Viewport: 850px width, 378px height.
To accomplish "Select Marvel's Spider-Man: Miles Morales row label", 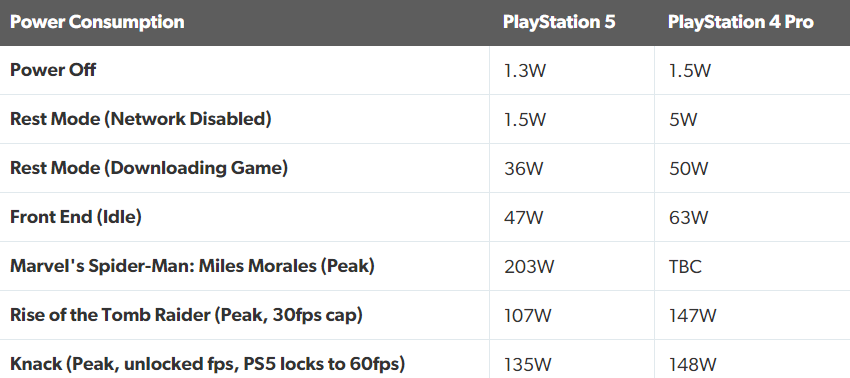I will [192, 266].
